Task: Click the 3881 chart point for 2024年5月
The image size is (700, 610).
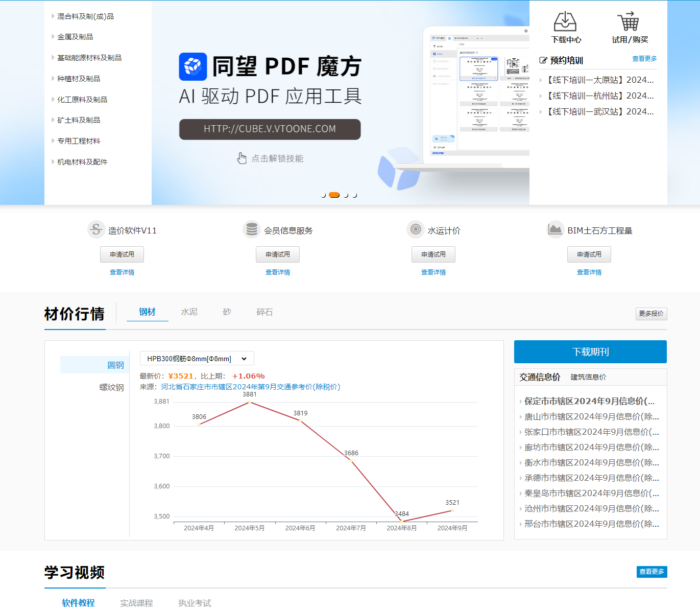Action: (250, 402)
